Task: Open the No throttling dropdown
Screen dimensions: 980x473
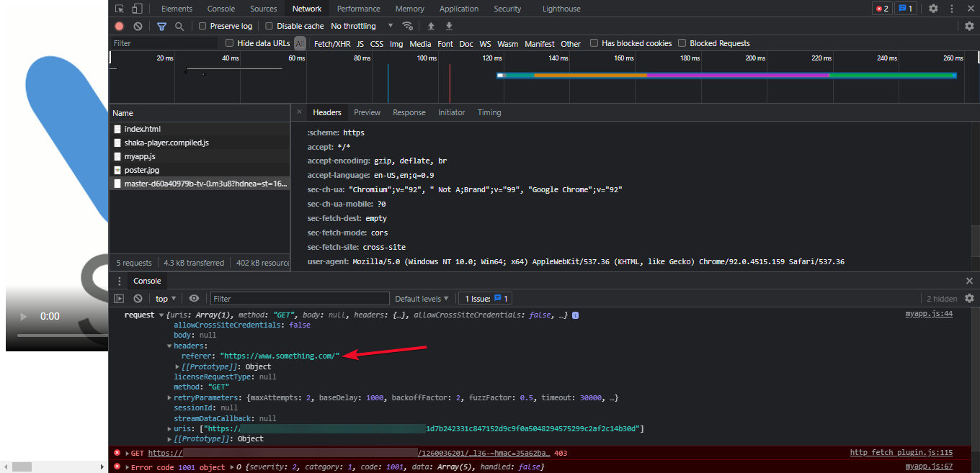Action: [362, 26]
